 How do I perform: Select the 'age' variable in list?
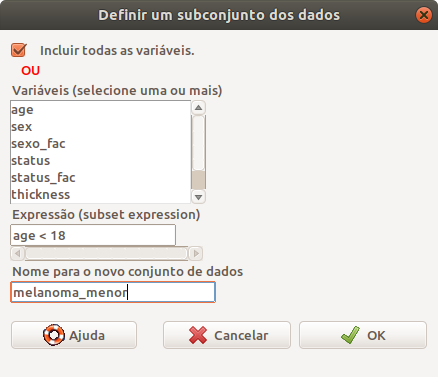pyautogui.click(x=100, y=110)
